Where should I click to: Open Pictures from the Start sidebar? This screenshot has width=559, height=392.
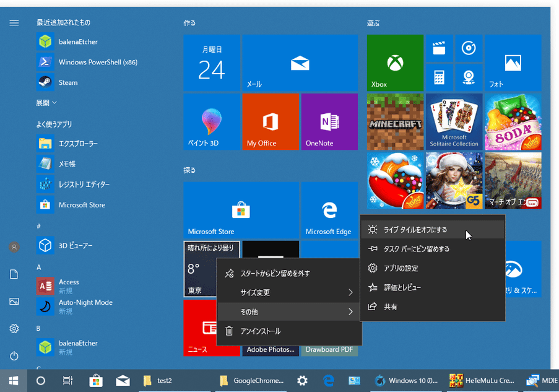[14, 302]
